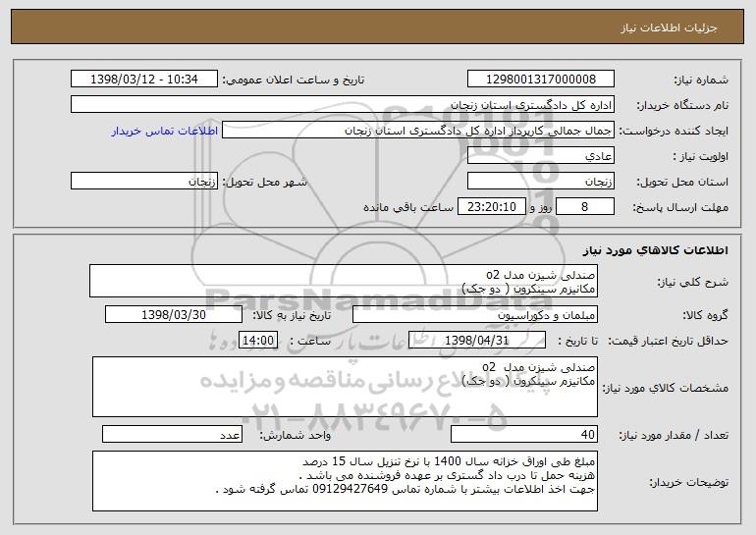756x535 pixels.
Task: Click the ایجاد کننده درخواست label
Action: [x=674, y=132]
